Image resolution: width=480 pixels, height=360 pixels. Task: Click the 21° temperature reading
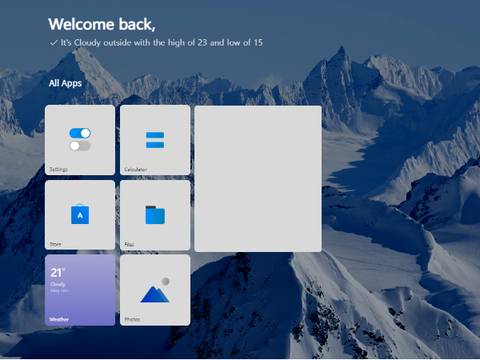(58, 273)
